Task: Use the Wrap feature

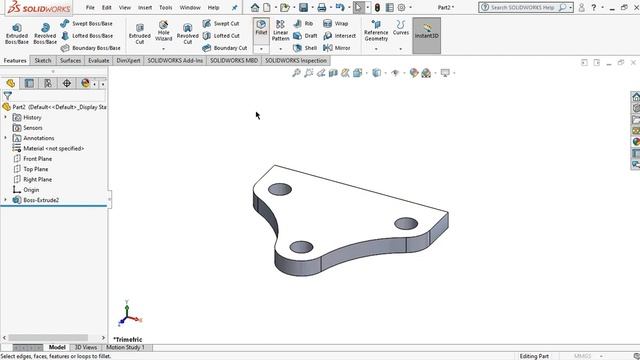Action: pos(335,24)
